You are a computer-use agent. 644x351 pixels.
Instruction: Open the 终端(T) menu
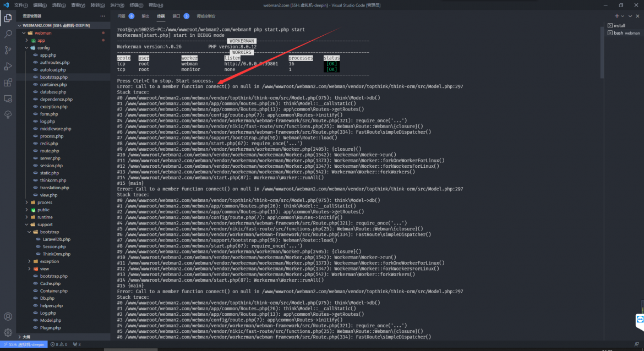137,6
